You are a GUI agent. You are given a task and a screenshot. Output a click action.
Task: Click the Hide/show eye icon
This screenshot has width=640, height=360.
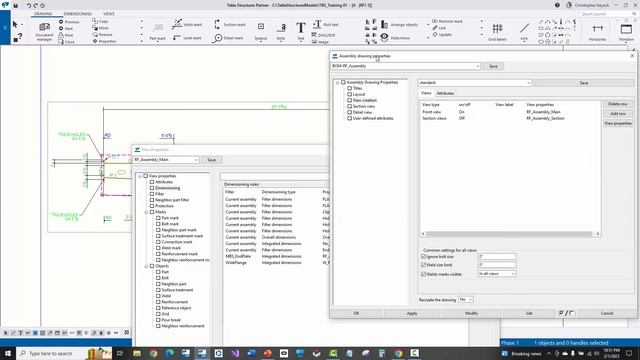384,37
